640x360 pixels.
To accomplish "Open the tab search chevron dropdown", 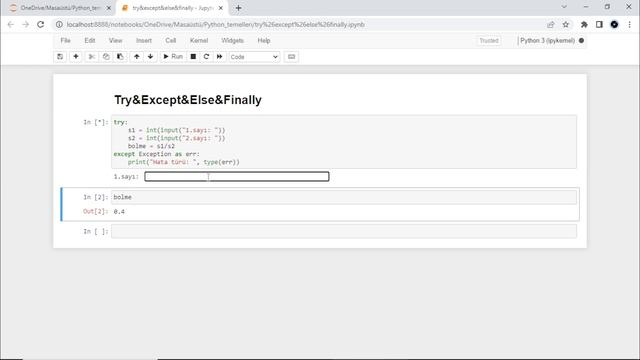I will [x=564, y=7].
